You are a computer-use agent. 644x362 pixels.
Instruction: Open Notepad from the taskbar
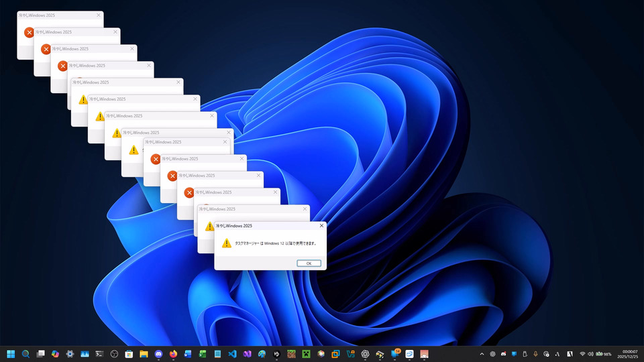[217, 354]
